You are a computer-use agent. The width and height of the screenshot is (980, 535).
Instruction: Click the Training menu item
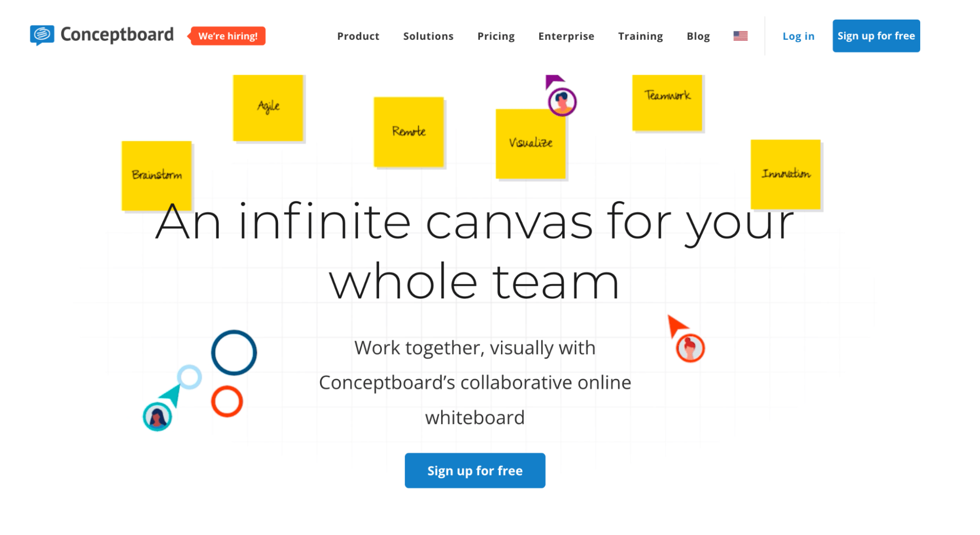[640, 36]
